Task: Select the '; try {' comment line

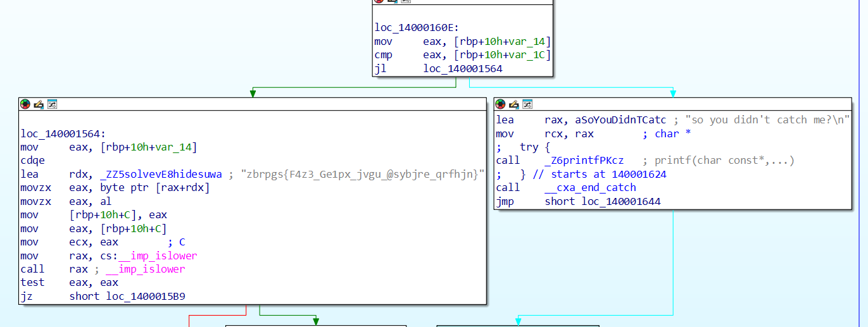Action: [524, 147]
